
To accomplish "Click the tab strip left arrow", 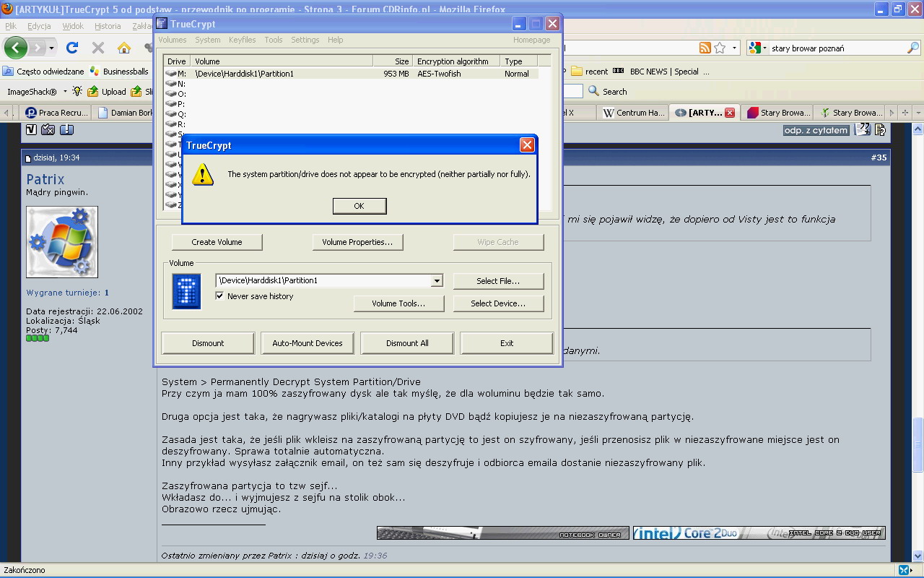I will 6,113.
